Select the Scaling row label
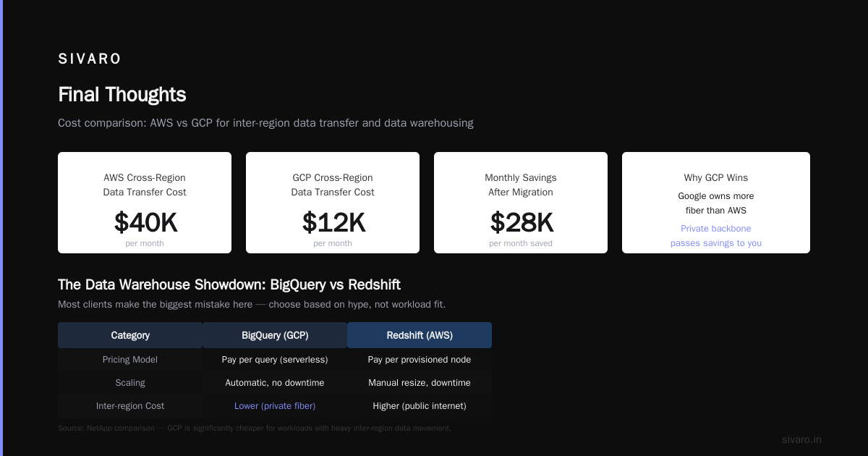The height and width of the screenshot is (456, 868). (130, 383)
